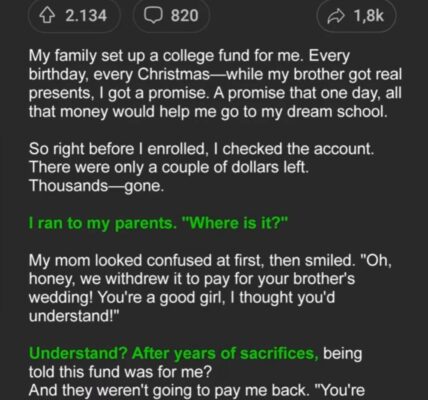Click line "So right before I enrolled"
The width and height of the screenshot is (428, 400).
click(201, 149)
